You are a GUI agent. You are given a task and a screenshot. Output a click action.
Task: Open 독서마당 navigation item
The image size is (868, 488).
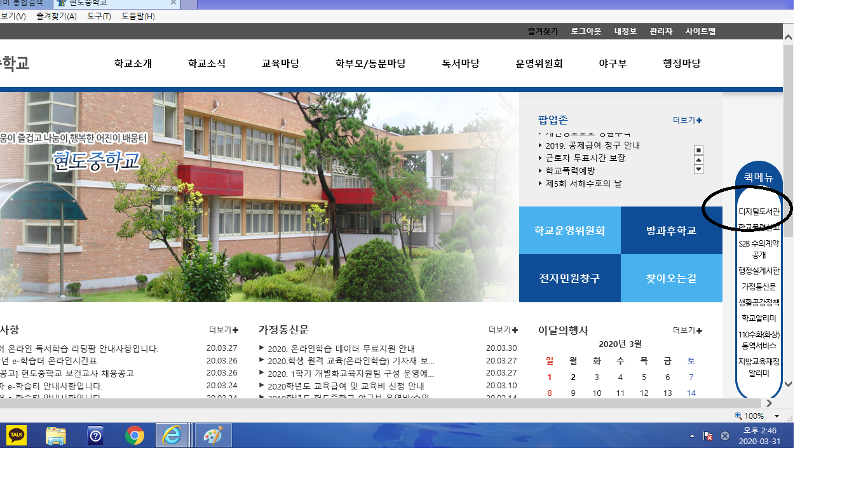click(461, 64)
